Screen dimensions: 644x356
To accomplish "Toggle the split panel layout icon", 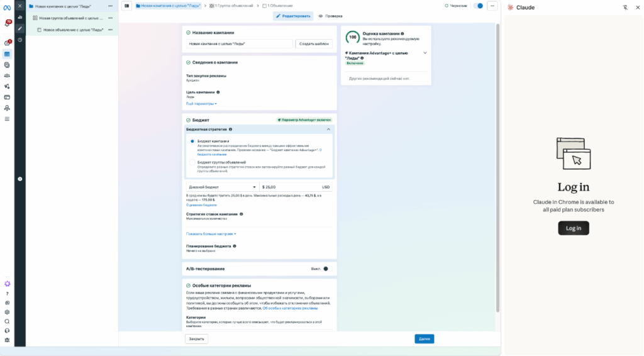I will (126, 6).
